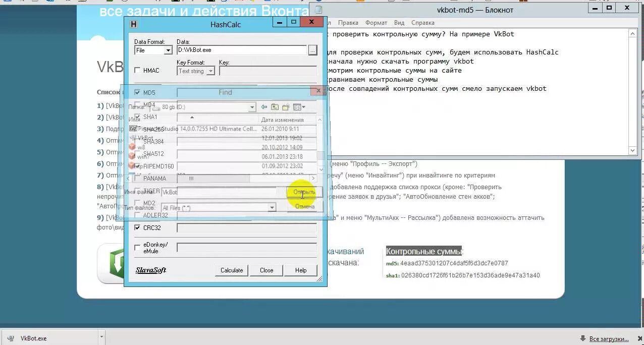Click the md5 value 4eaad375301207c4daf5f6d3dc7e0787
Image resolution: width=644 pixels, height=345 pixels.
pyautogui.click(x=454, y=263)
